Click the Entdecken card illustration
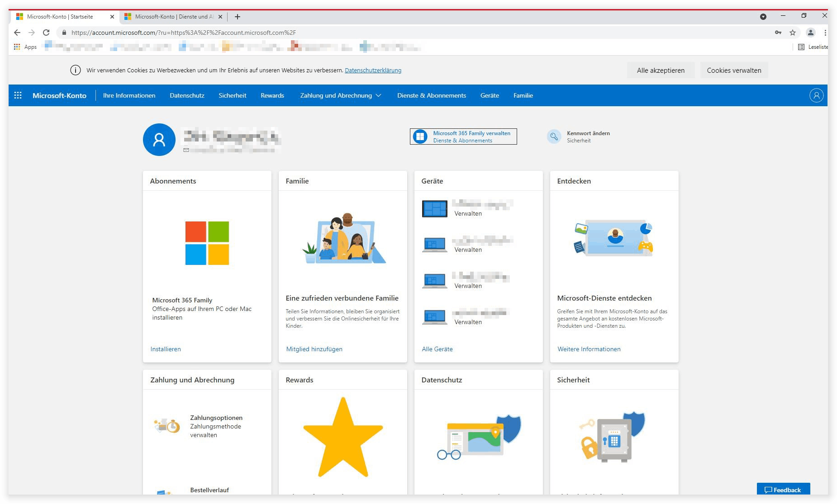 click(x=613, y=238)
